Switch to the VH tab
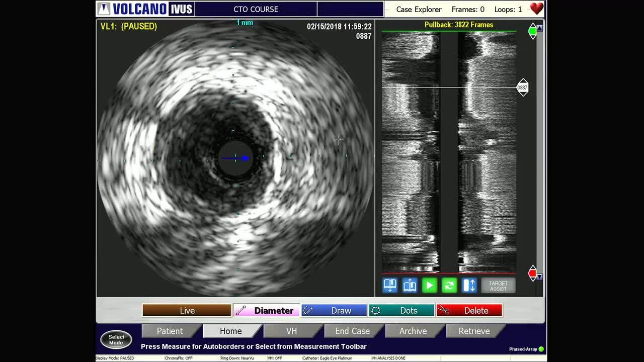 coord(292,331)
